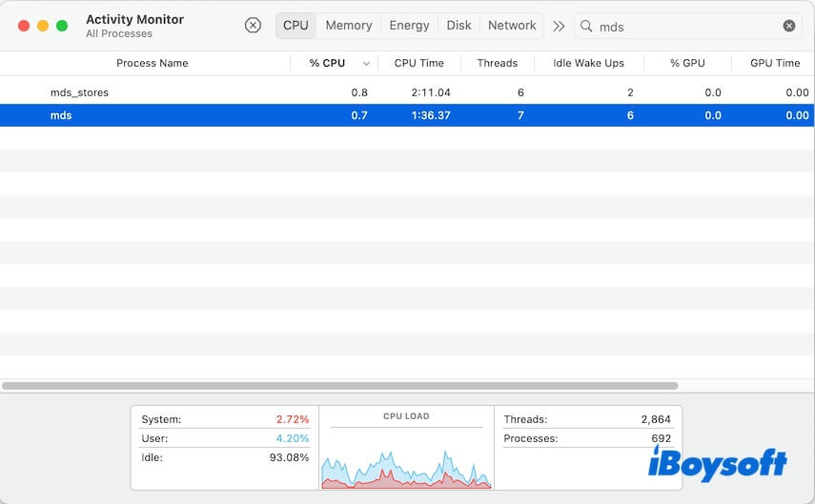Expand the toolbar overflow chevrons
The width and height of the screenshot is (815, 504).
[559, 26]
